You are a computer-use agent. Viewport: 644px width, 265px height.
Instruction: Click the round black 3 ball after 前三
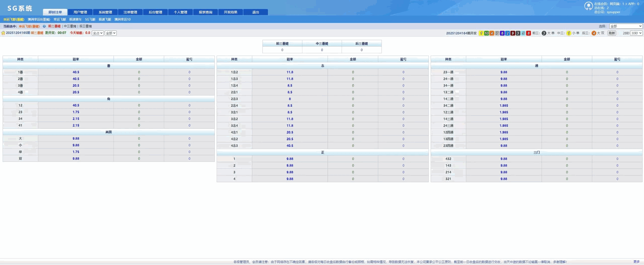(544, 33)
